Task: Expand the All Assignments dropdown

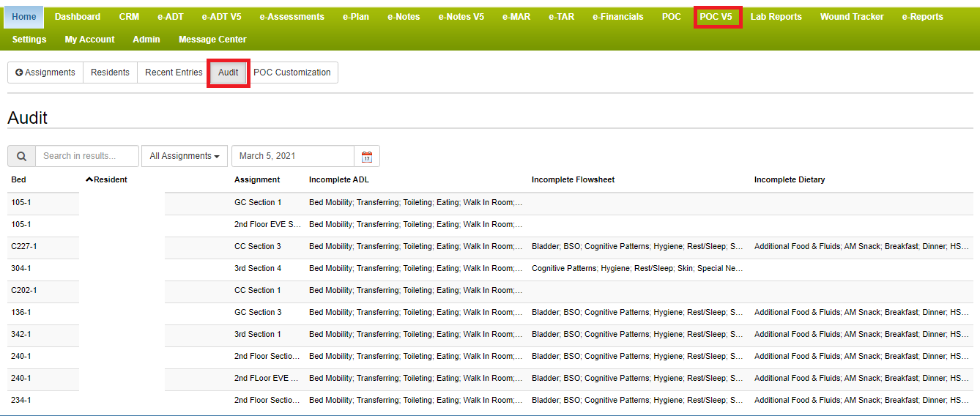Action: (185, 156)
